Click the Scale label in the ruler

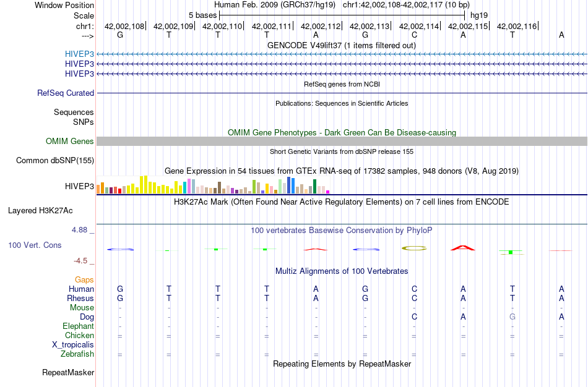pyautogui.click(x=84, y=15)
